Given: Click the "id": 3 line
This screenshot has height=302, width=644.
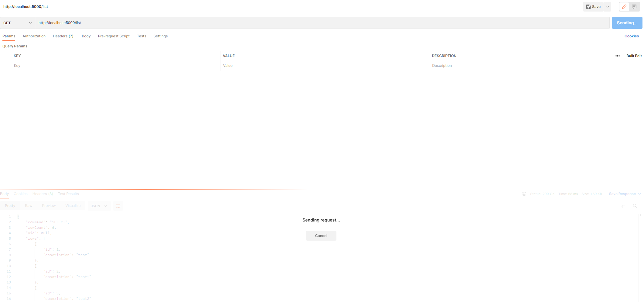Looking at the screenshot, I should pyautogui.click(x=52, y=293).
